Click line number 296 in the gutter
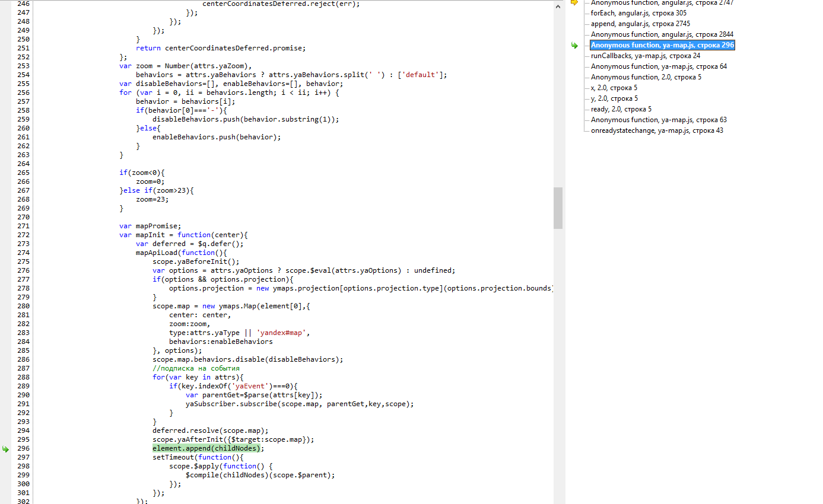 [x=23, y=448]
